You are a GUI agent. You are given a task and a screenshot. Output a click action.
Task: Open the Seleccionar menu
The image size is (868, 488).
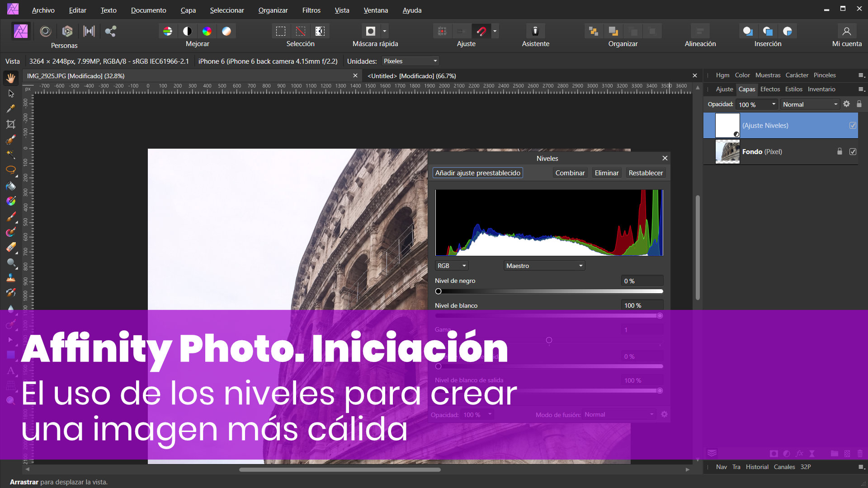tap(227, 10)
